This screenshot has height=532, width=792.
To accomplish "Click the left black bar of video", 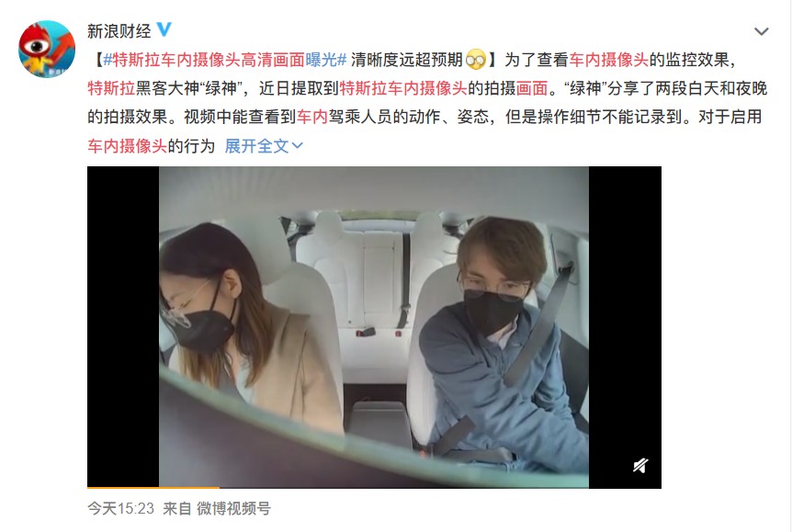I will pos(123,327).
